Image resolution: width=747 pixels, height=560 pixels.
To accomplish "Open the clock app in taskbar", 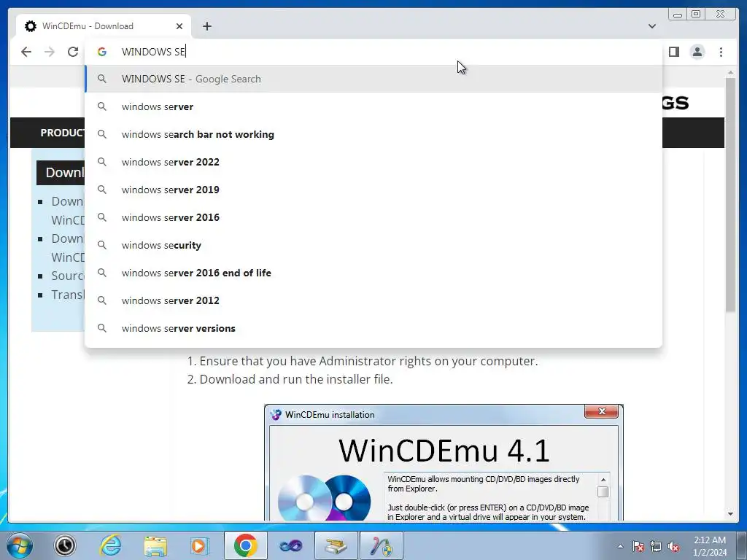I will (65, 545).
